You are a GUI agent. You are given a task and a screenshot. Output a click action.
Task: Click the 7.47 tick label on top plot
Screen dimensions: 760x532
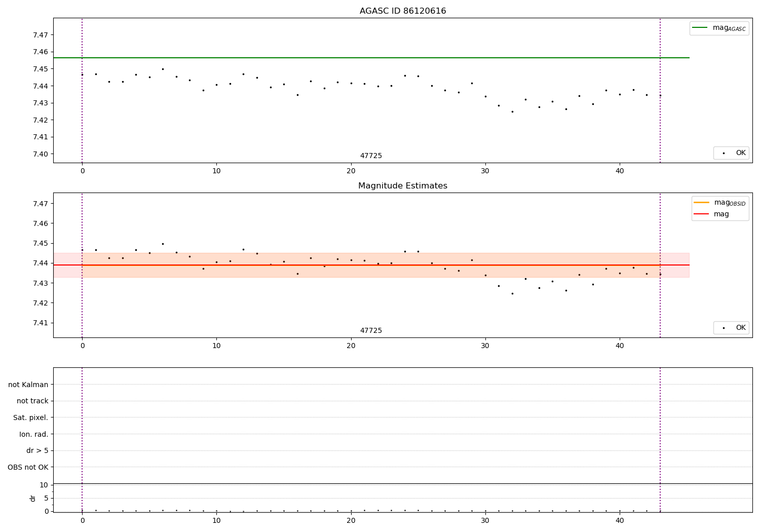tap(41, 35)
